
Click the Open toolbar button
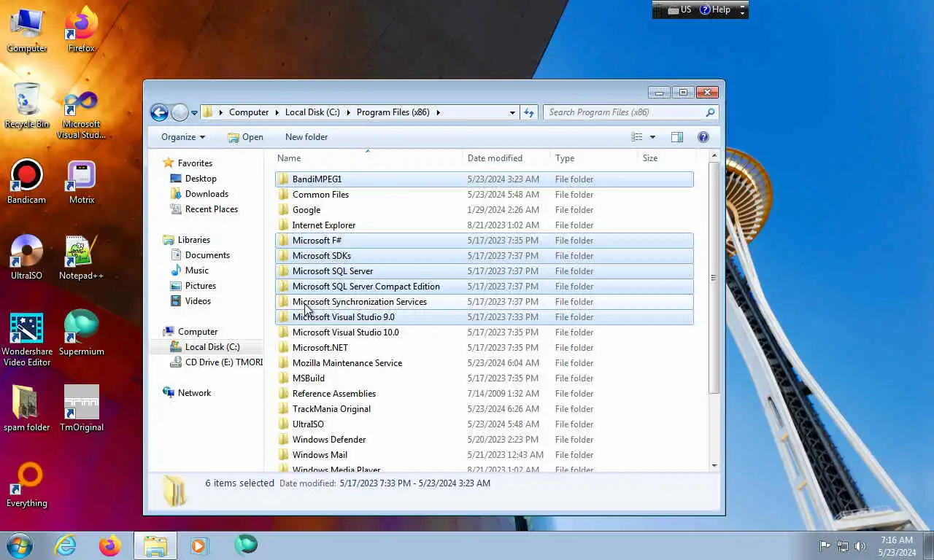pos(245,137)
